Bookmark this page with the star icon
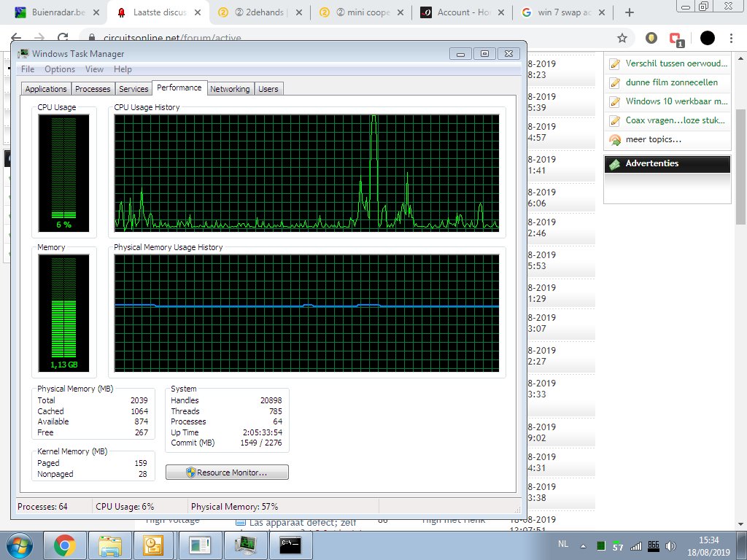This screenshot has height=560, width=747. point(622,38)
